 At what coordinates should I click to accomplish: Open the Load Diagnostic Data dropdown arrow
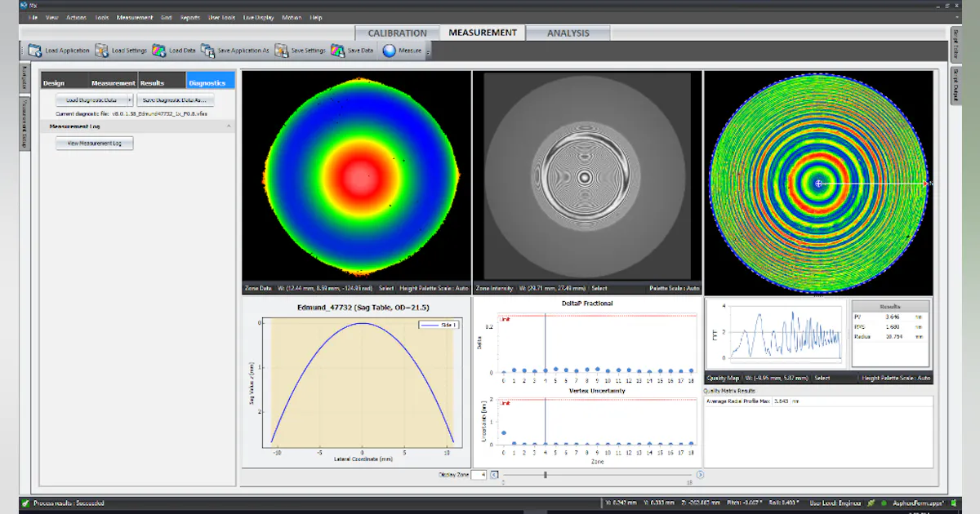pyautogui.click(x=129, y=100)
